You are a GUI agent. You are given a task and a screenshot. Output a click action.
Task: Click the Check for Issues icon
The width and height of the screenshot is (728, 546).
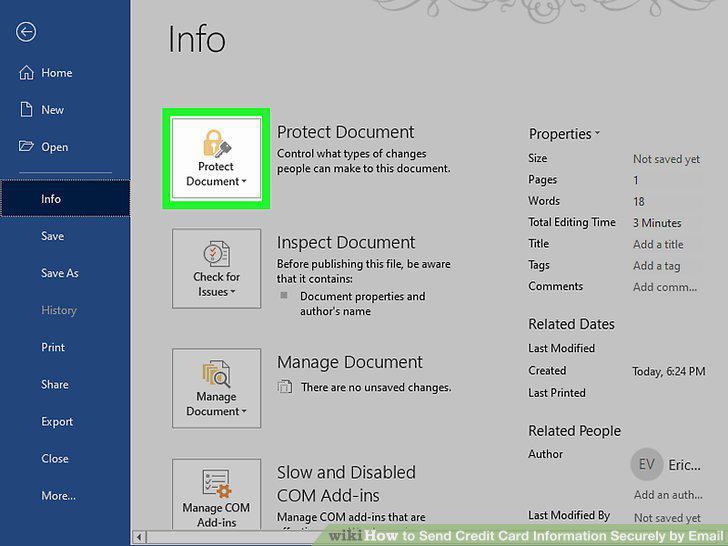tap(216, 254)
